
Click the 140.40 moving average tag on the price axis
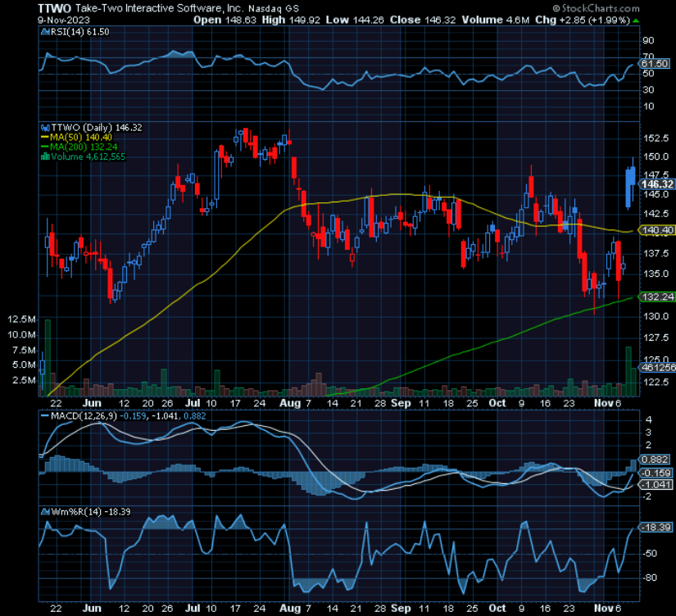coord(656,231)
